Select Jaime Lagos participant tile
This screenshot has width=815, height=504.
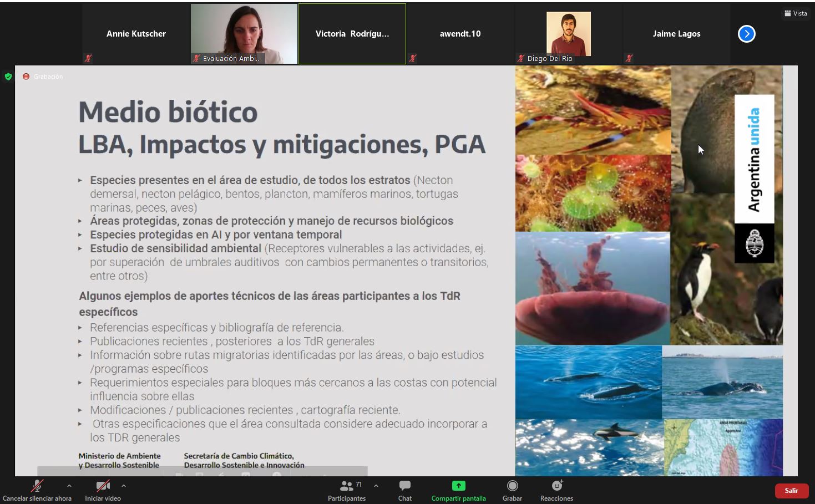point(676,34)
